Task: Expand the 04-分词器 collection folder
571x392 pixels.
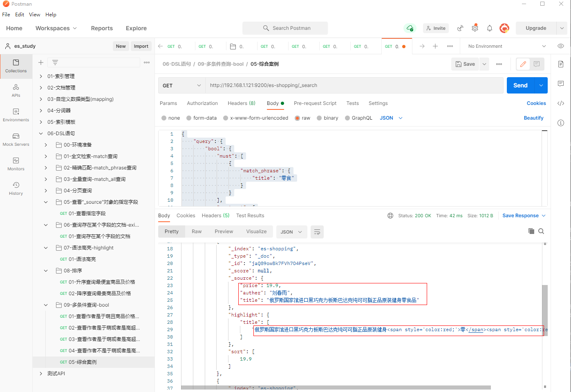Action: point(41,111)
